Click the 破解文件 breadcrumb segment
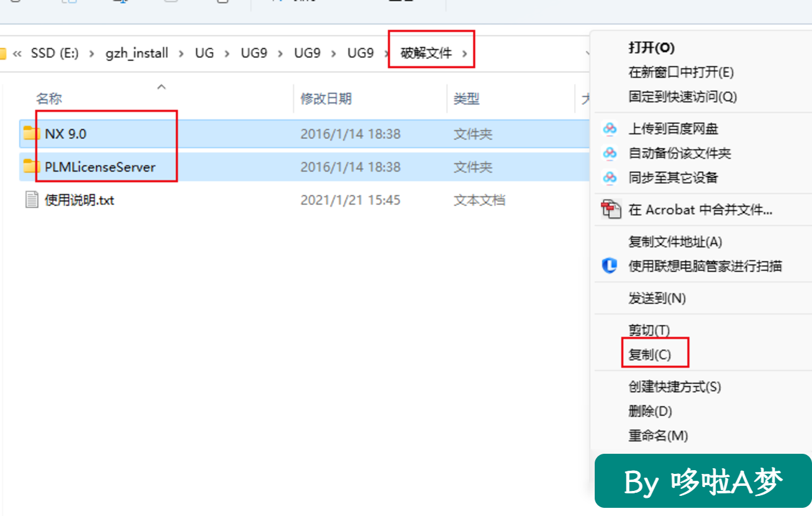This screenshot has width=812, height=516. click(x=426, y=53)
